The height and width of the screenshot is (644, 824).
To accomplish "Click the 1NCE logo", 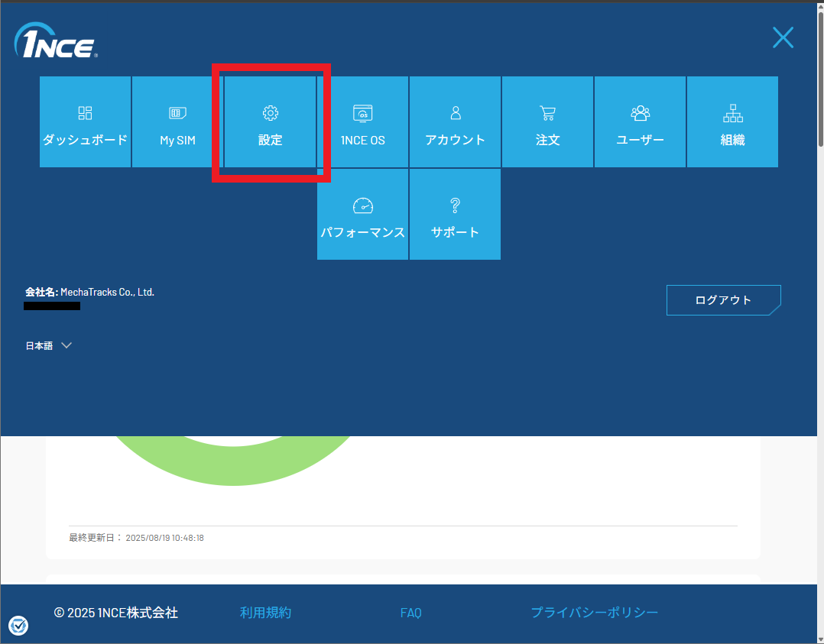I will tap(56, 40).
